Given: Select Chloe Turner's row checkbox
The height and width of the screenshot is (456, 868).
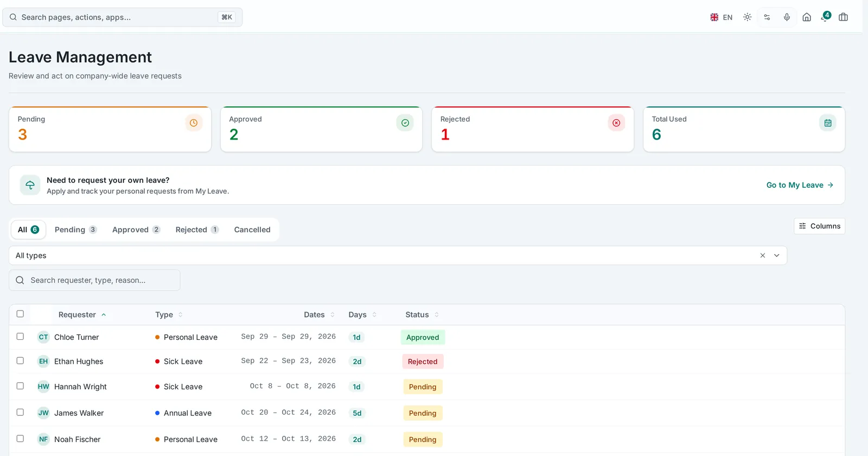Looking at the screenshot, I should [20, 337].
